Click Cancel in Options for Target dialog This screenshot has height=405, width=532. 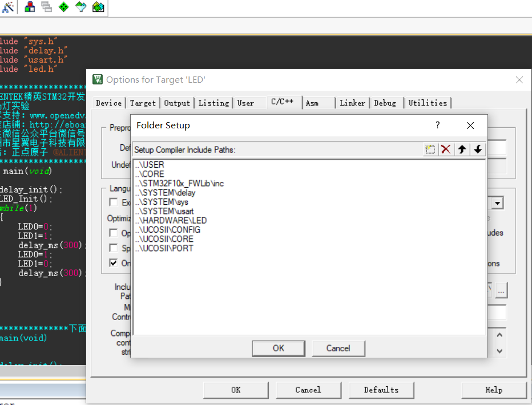tap(308, 390)
